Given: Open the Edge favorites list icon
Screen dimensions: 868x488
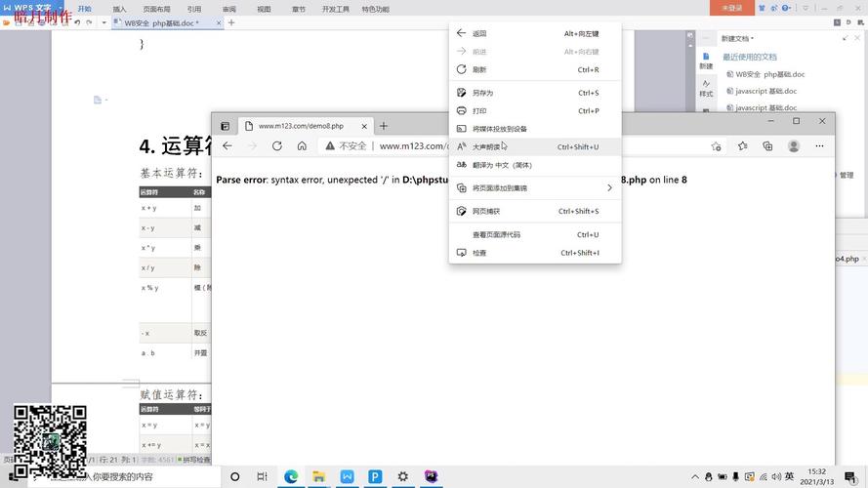Looking at the screenshot, I should click(742, 146).
